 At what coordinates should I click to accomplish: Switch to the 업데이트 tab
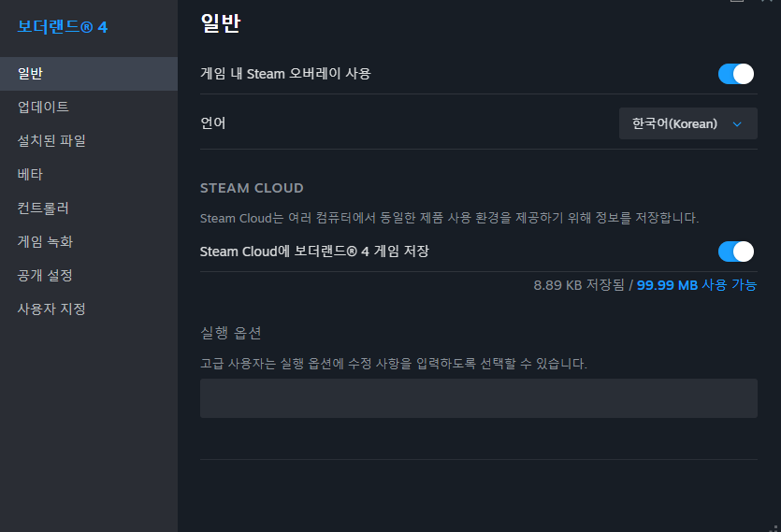click(43, 108)
